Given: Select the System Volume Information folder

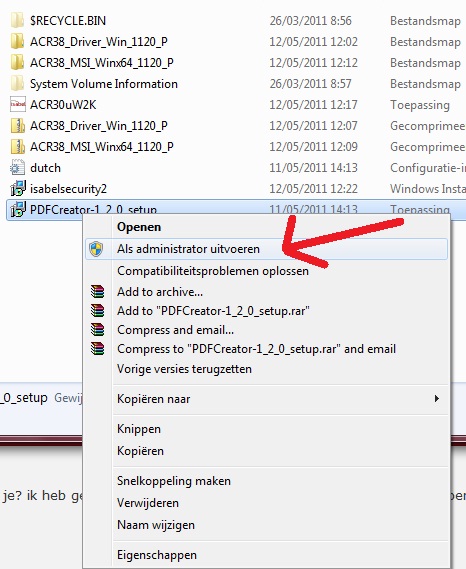Looking at the screenshot, I should (x=104, y=84).
